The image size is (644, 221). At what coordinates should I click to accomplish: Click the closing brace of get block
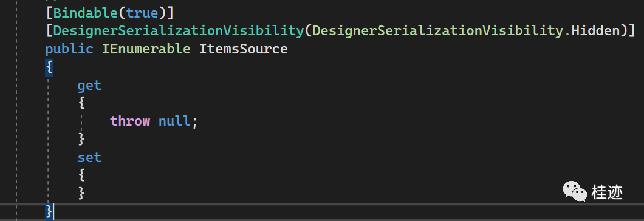(81, 139)
